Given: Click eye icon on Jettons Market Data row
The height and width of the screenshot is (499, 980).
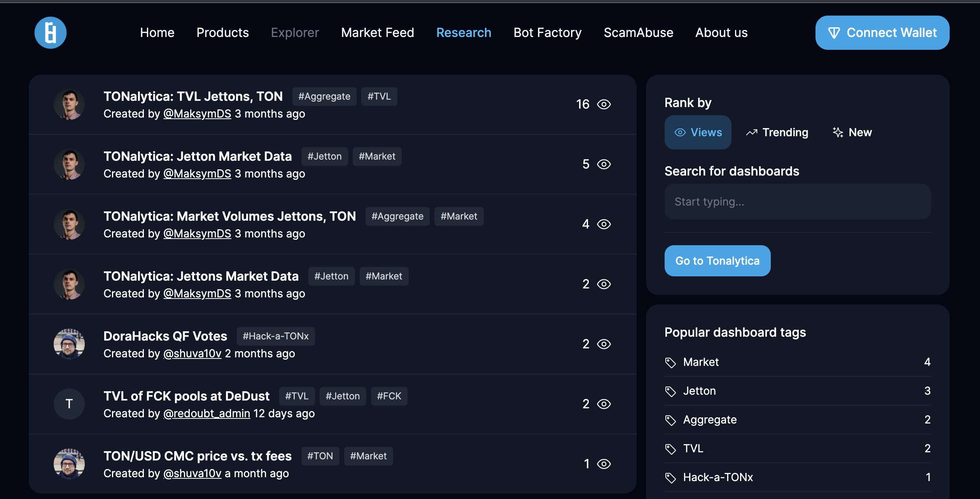Looking at the screenshot, I should 604,284.
